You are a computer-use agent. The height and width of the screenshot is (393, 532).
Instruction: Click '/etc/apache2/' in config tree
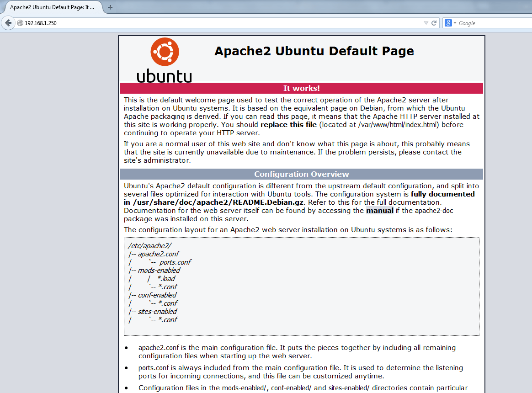(x=149, y=246)
